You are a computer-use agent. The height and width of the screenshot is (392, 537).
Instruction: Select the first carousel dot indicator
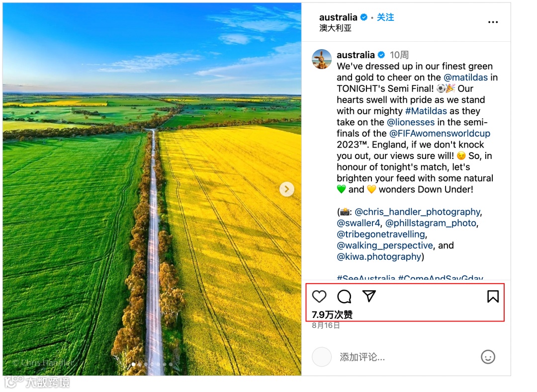tap(133, 365)
